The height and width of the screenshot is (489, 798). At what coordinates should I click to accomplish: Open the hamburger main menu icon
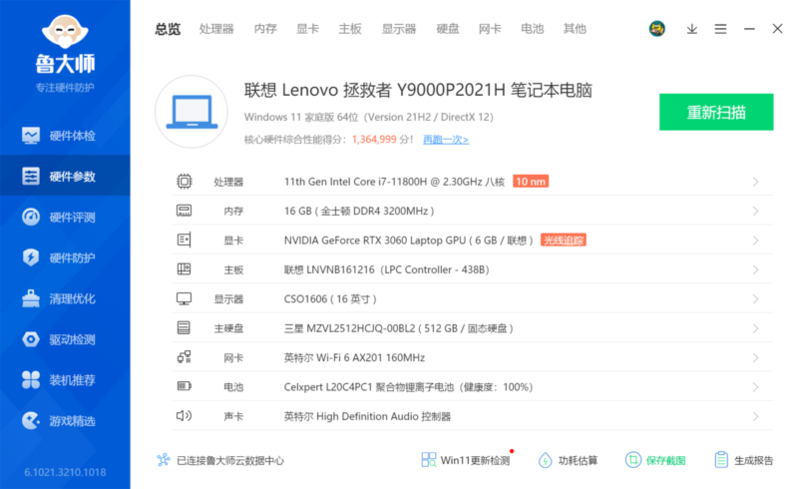(720, 29)
